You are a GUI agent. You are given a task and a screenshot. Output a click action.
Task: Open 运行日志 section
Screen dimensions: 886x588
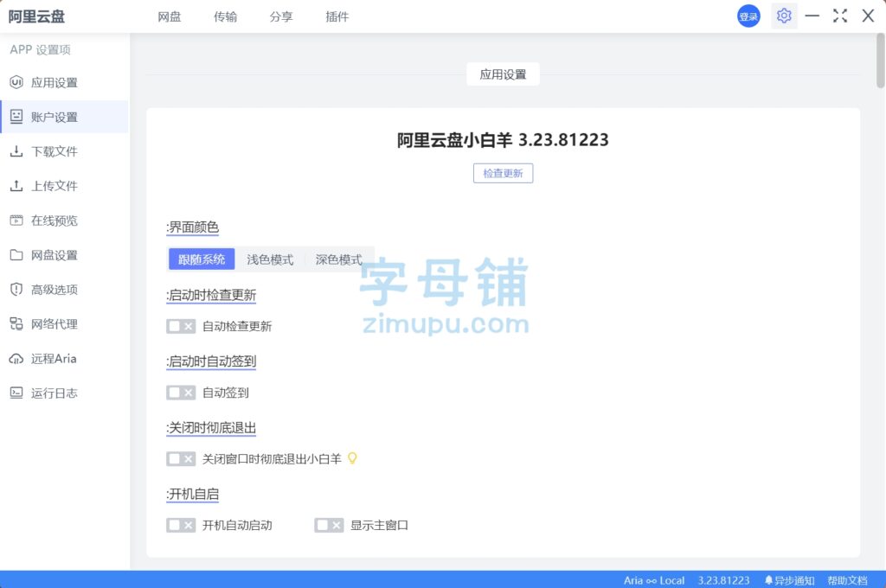tap(64, 393)
